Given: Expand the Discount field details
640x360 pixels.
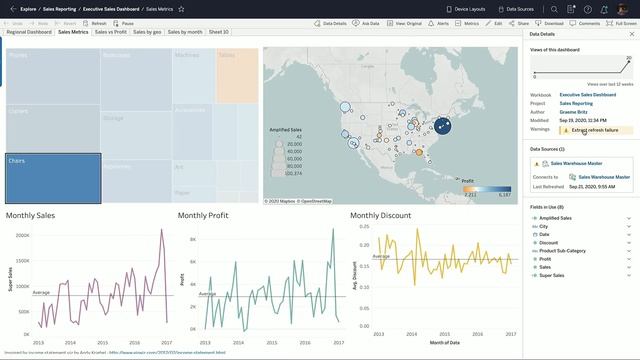Looking at the screenshot, I should coord(629,243).
